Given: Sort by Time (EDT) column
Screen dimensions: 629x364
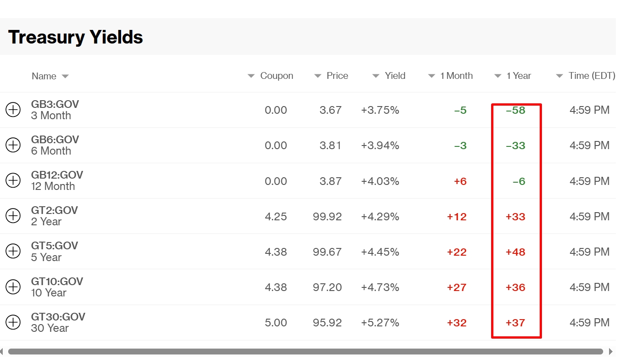Looking at the screenshot, I should pyautogui.click(x=585, y=76).
